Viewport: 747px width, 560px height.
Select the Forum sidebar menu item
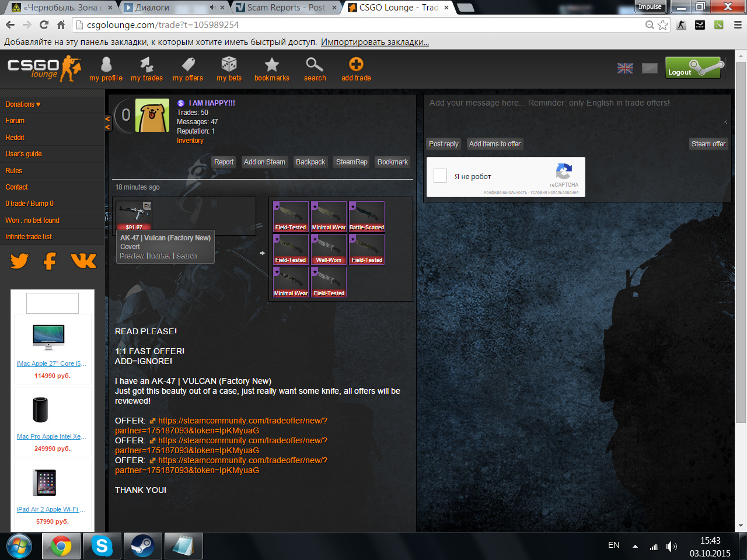click(15, 121)
